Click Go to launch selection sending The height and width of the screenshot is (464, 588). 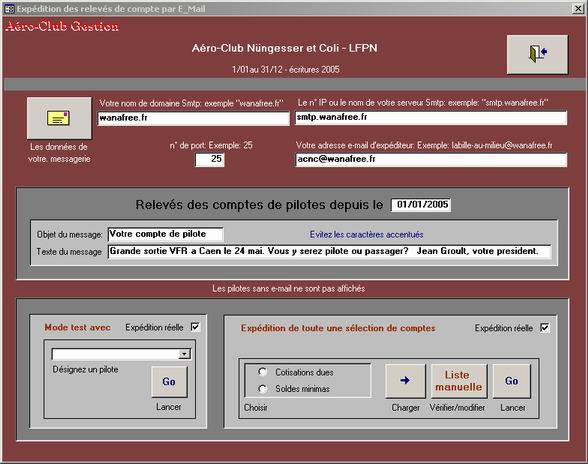pos(512,381)
